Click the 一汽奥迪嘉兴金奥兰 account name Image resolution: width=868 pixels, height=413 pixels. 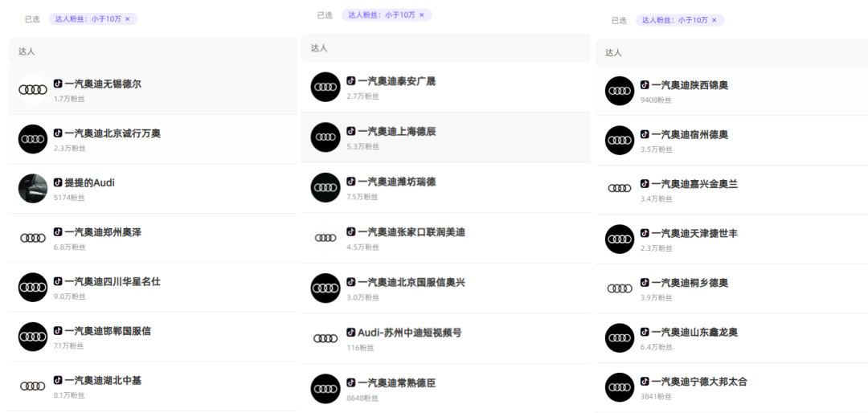tap(694, 184)
